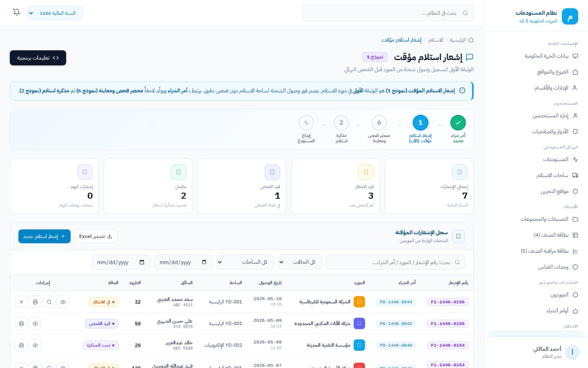Click the info icon in the blue banner

click(x=462, y=90)
